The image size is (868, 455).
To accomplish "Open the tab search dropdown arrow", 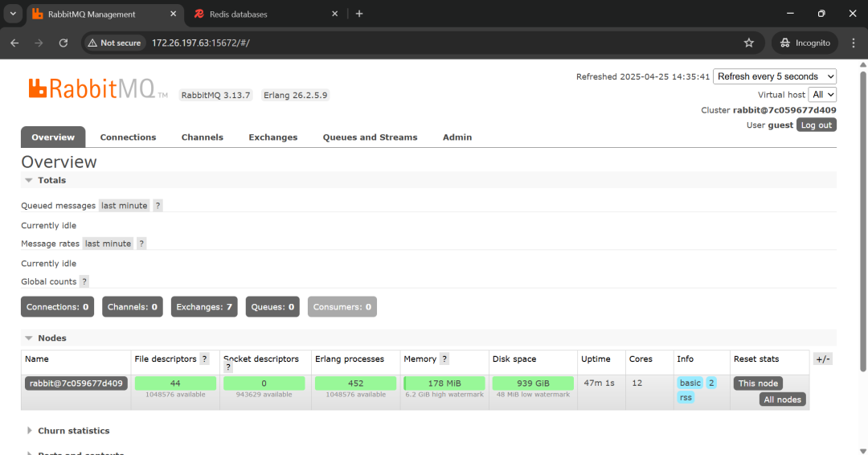I will [x=13, y=14].
